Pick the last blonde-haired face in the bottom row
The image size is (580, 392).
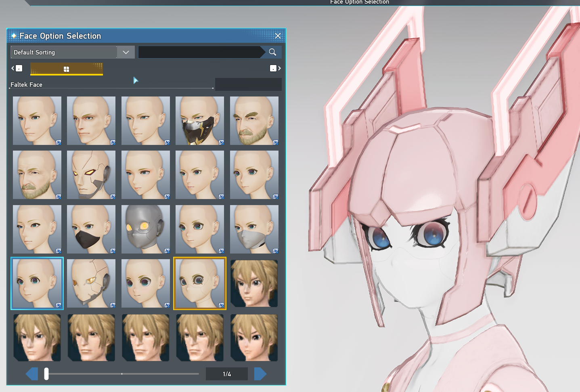[254, 338]
